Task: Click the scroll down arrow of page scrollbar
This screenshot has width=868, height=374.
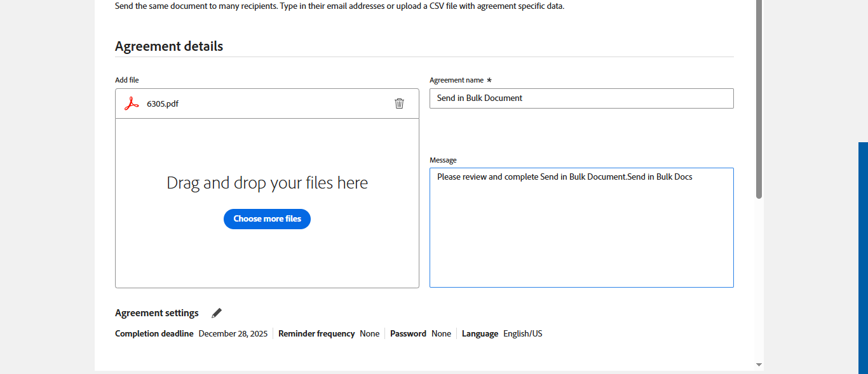Action: click(x=759, y=364)
